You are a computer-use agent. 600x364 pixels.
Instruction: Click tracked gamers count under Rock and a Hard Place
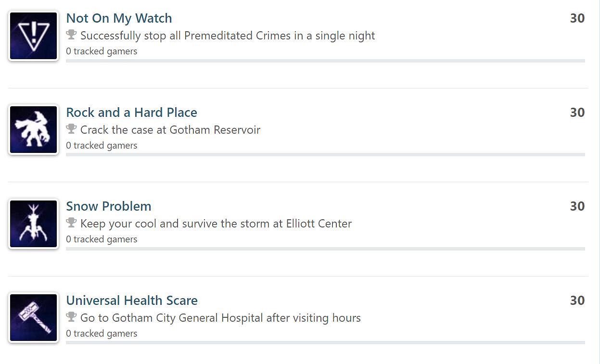point(102,145)
